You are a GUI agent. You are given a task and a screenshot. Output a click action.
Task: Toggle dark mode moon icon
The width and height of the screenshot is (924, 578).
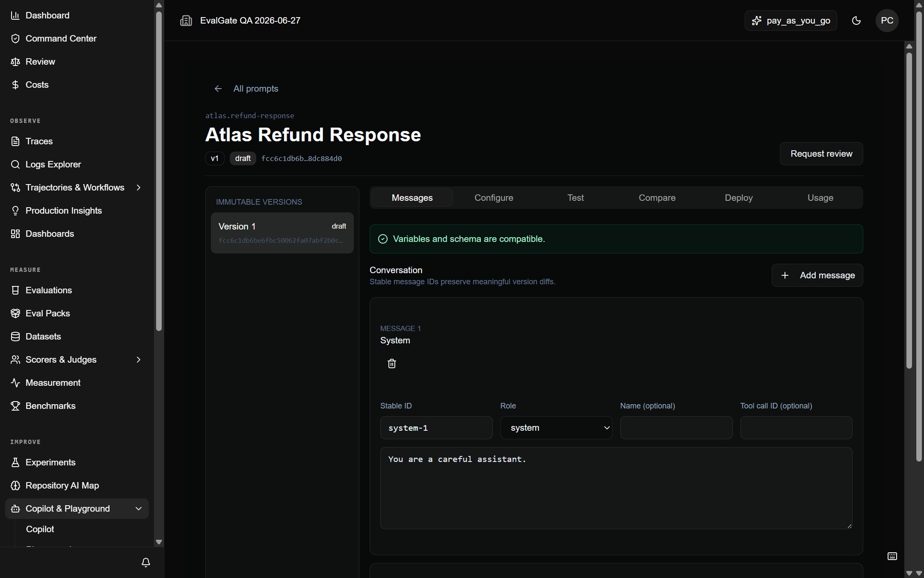pos(856,21)
